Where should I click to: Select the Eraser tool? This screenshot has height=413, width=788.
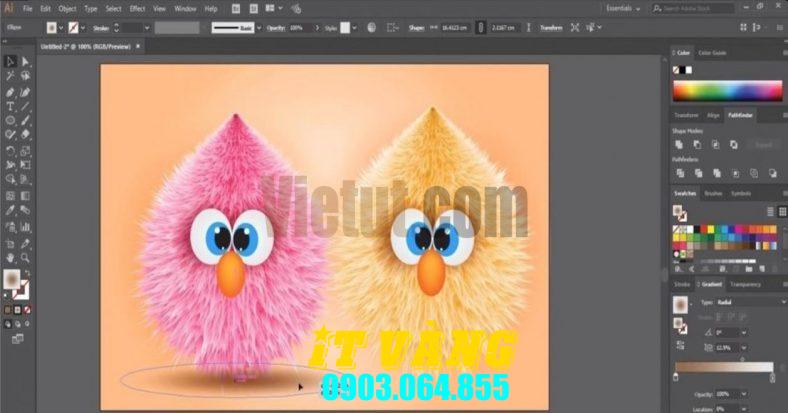(x=25, y=135)
